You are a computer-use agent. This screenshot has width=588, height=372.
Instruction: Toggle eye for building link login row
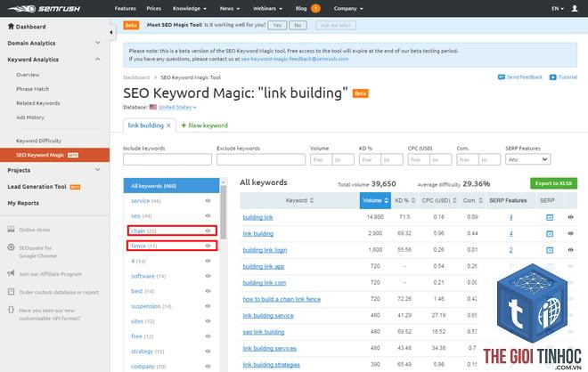[x=570, y=250]
